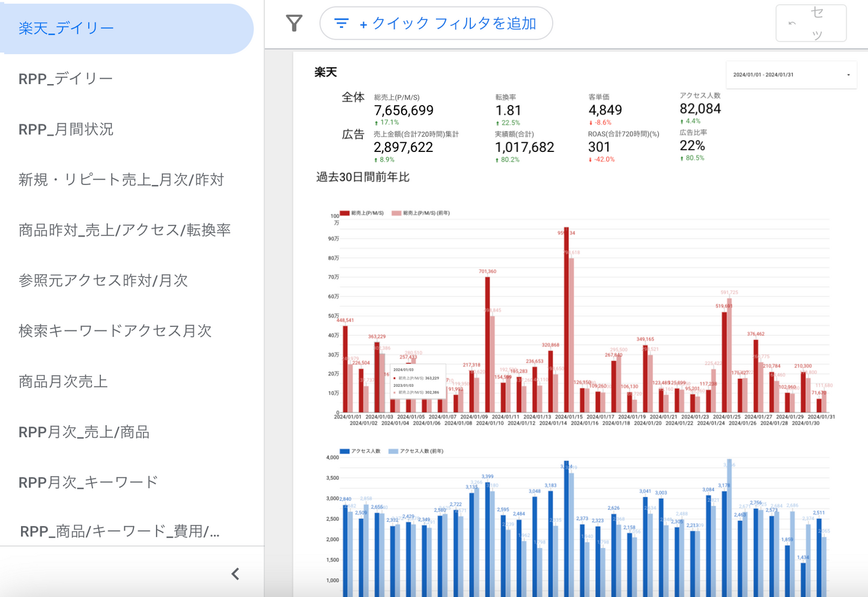Select the 商品月次売上 page
The width and height of the screenshot is (868, 597).
point(63,381)
